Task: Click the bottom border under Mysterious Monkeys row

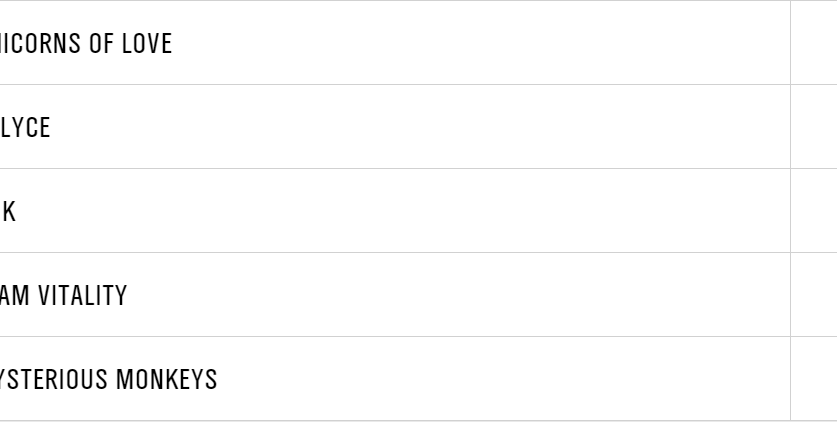Action: (400, 420)
